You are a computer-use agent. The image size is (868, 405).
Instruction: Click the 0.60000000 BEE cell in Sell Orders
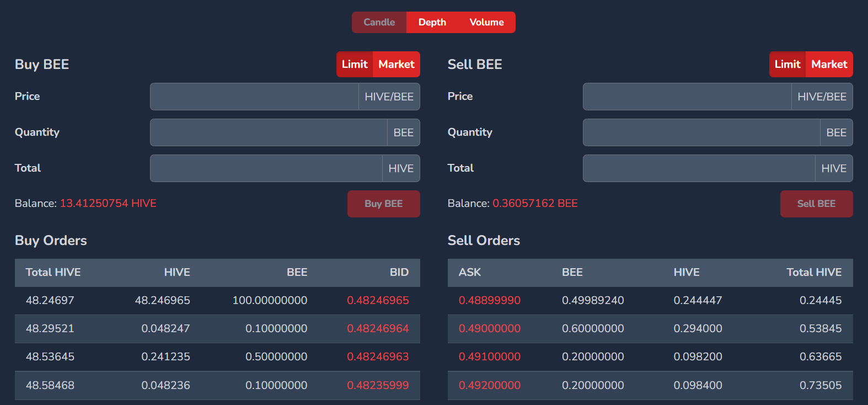tap(593, 329)
